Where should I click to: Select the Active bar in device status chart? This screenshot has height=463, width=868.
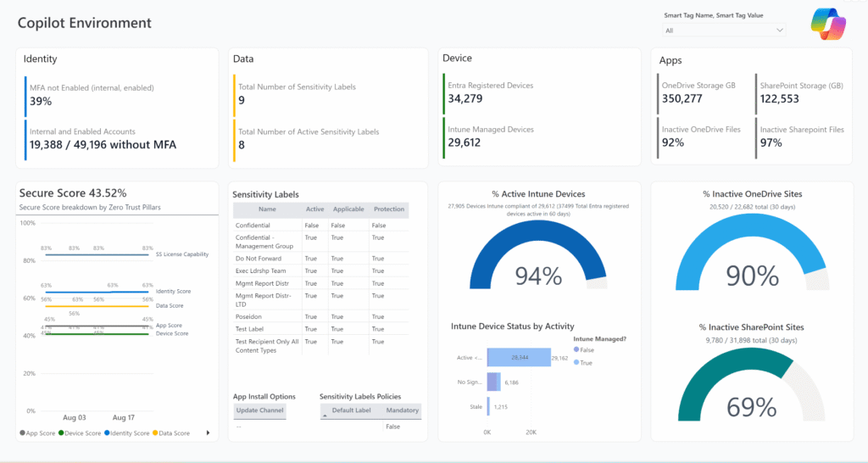click(518, 358)
